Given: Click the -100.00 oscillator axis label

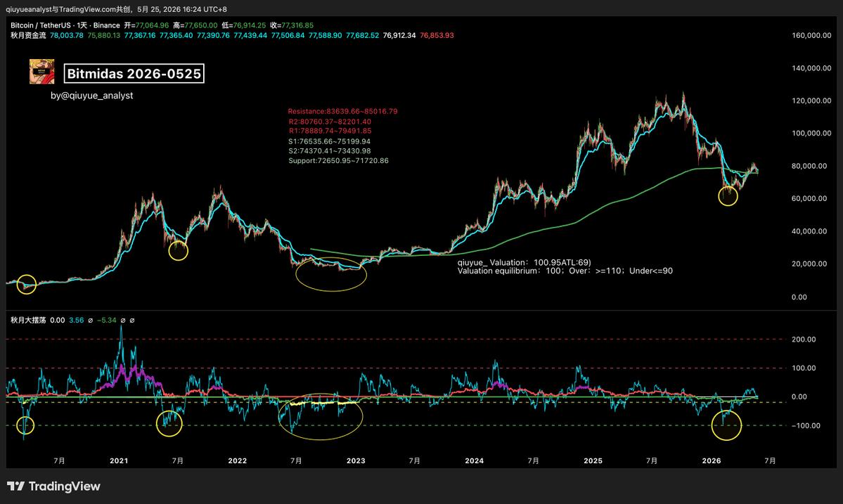Looking at the screenshot, I should (x=804, y=425).
